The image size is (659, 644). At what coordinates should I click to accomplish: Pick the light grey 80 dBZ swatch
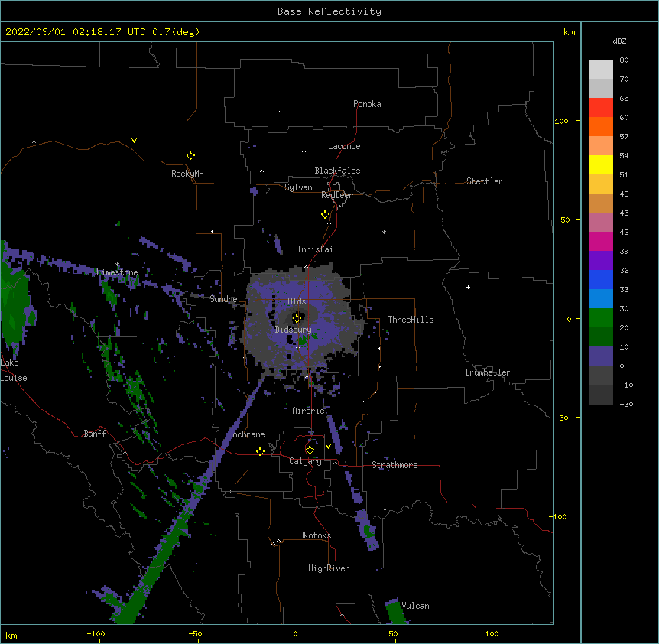pyautogui.click(x=601, y=69)
